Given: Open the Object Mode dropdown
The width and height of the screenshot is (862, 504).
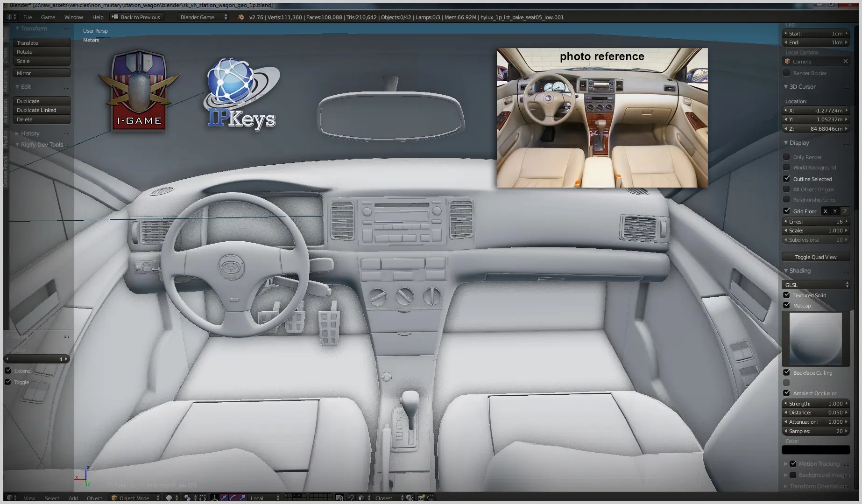Looking at the screenshot, I should (x=135, y=498).
